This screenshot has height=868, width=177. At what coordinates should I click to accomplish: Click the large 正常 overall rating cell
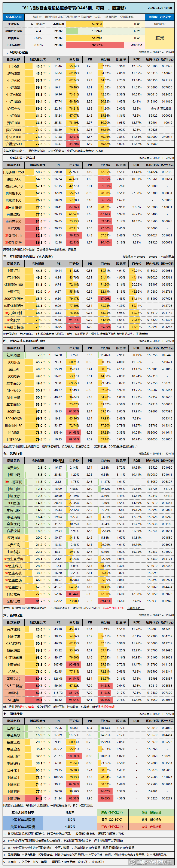click(160, 38)
